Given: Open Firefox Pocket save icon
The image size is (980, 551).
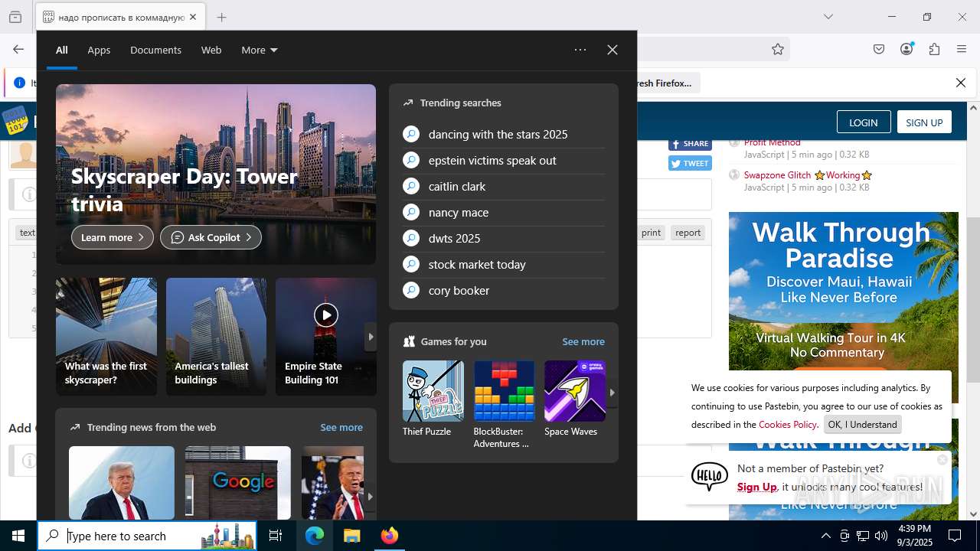Looking at the screenshot, I should tap(879, 49).
